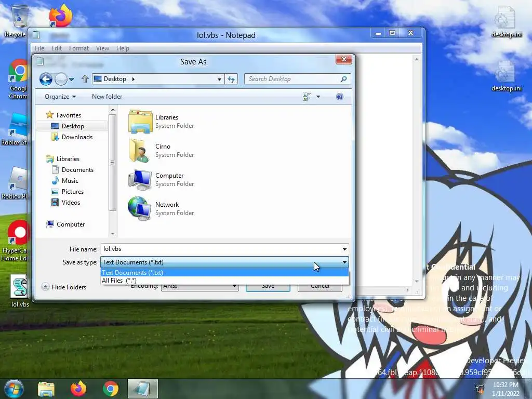Close the Save As dialog
Image resolution: width=532 pixels, height=399 pixels.
click(344, 60)
